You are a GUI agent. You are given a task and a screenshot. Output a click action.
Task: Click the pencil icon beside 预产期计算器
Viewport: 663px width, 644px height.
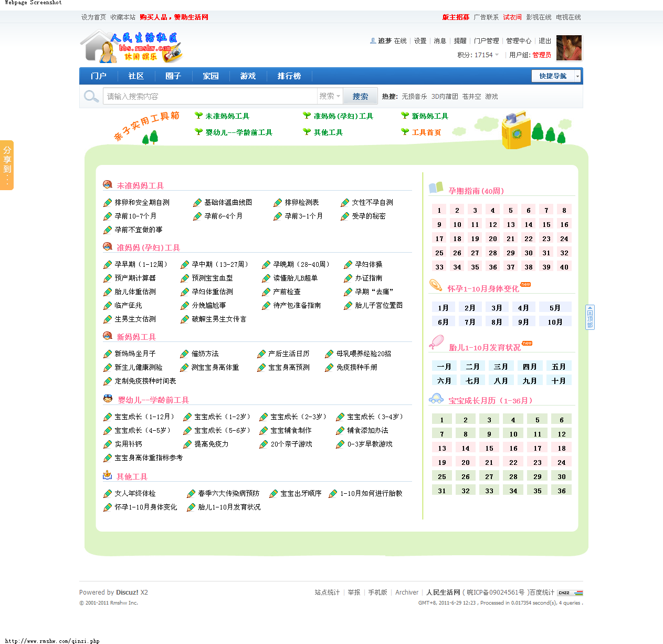108,278
